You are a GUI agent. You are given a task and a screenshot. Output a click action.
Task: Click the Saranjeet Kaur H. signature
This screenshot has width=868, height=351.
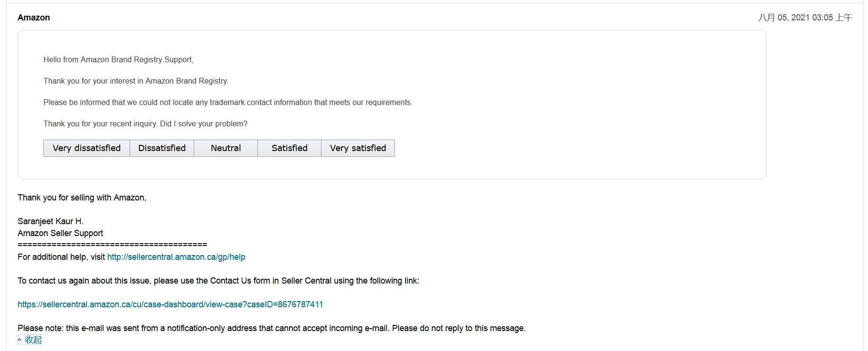tap(51, 221)
